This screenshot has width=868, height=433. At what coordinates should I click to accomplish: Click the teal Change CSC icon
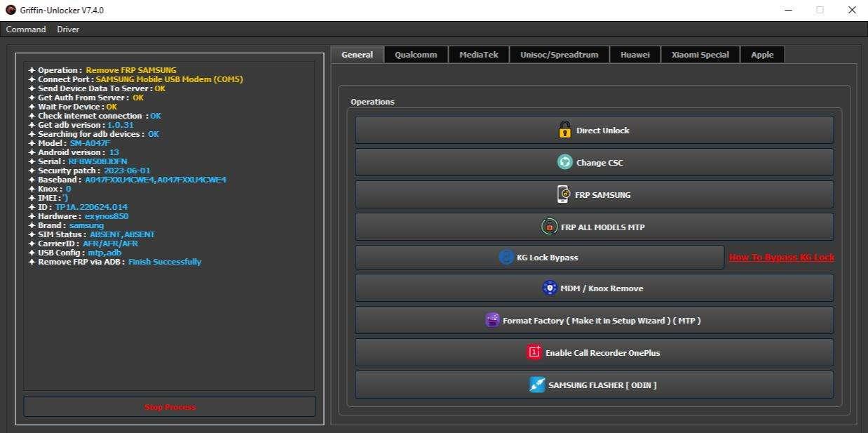tap(564, 162)
